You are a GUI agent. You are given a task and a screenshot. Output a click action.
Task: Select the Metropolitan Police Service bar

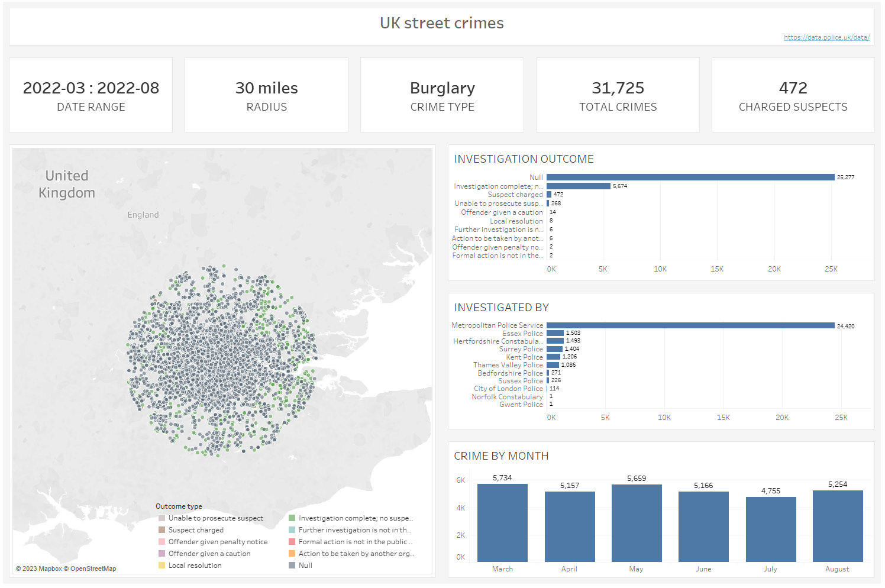690,325
